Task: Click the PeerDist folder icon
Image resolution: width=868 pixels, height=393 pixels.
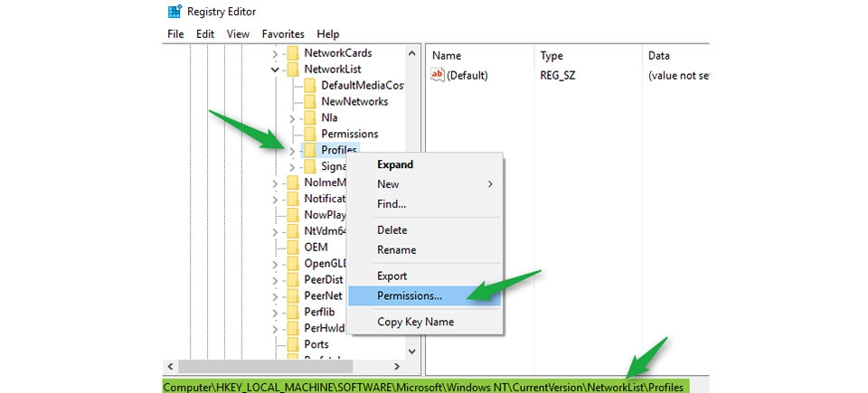Action: [293, 279]
